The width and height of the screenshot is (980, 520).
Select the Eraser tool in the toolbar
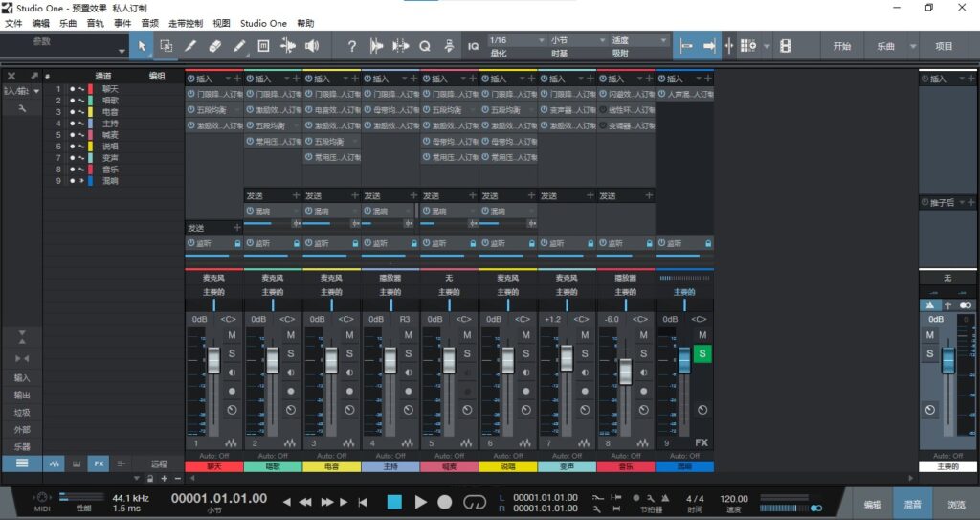214,46
